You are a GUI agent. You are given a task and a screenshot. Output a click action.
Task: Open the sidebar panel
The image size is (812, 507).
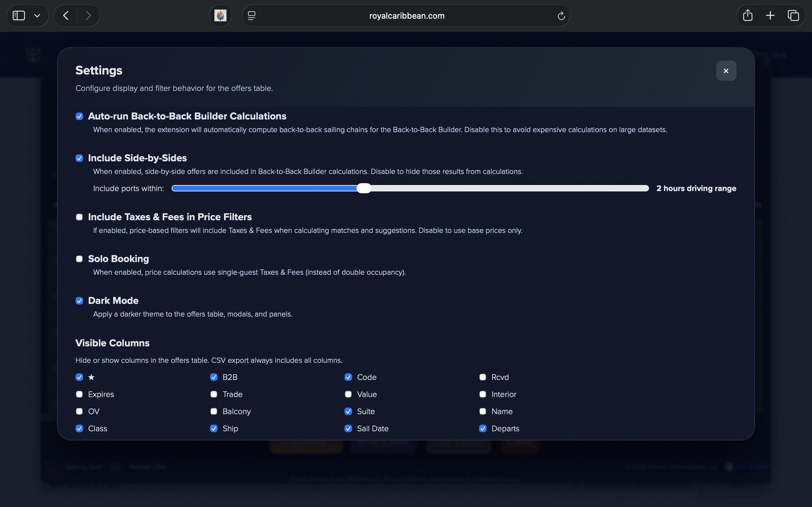click(18, 15)
